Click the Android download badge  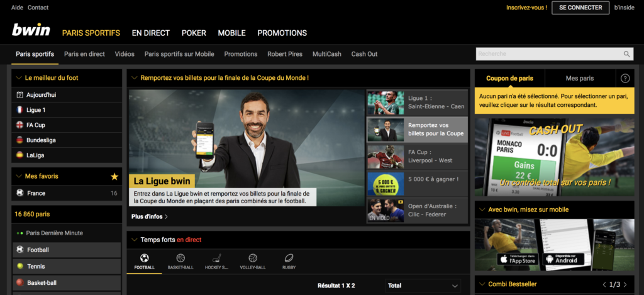[x=563, y=259]
